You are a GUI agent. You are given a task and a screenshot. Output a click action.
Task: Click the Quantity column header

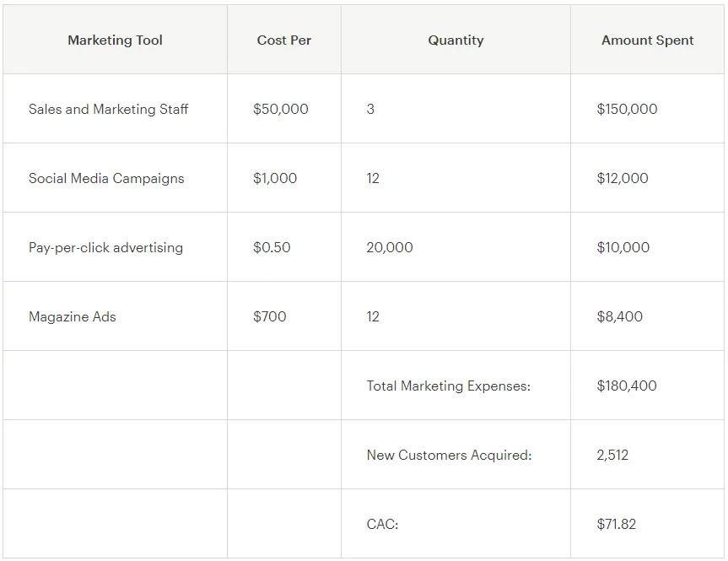[x=456, y=40]
